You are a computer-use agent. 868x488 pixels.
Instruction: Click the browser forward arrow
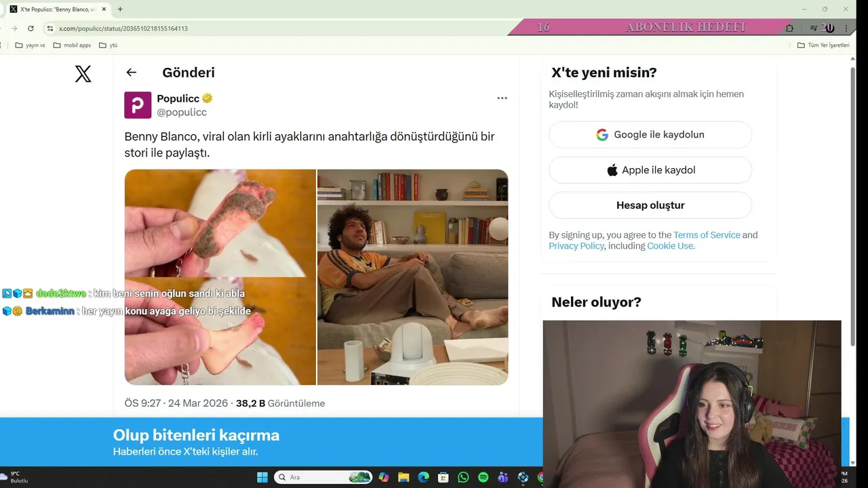14,28
